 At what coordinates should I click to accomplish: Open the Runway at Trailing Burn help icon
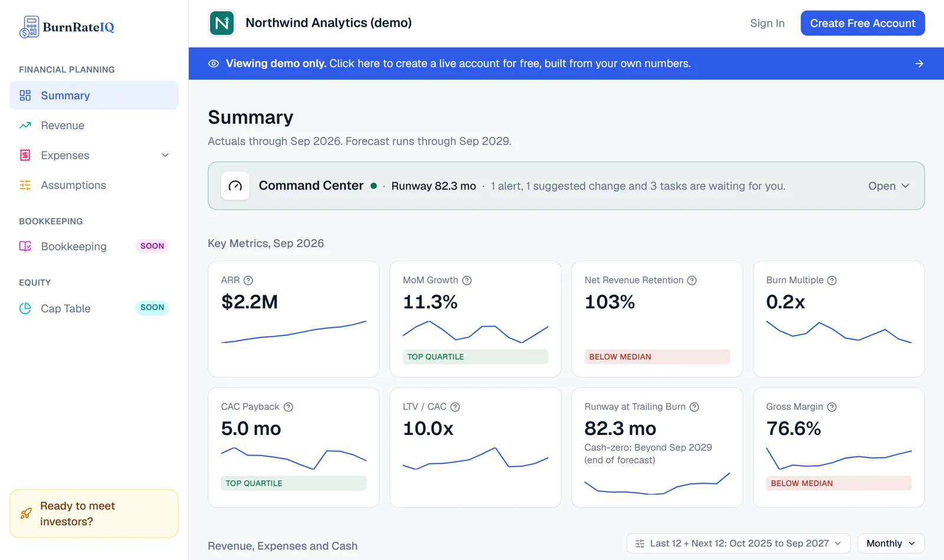[x=694, y=407]
